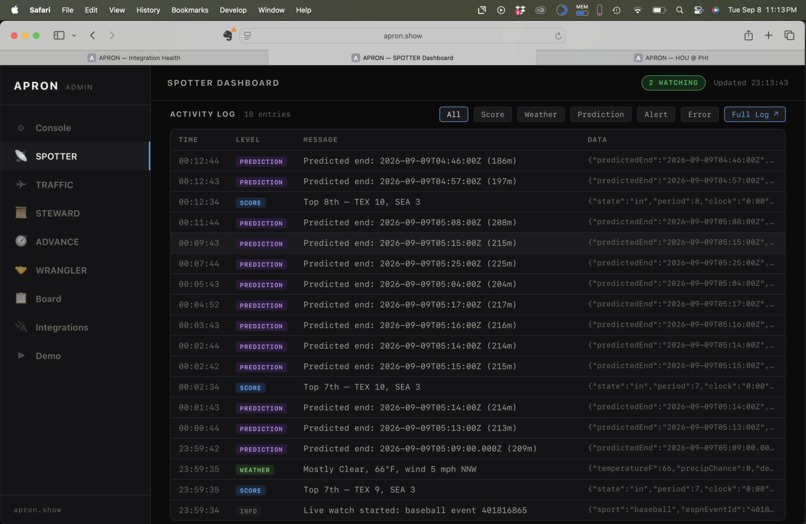Click INFO badge in 23:59:34 row

click(x=248, y=511)
